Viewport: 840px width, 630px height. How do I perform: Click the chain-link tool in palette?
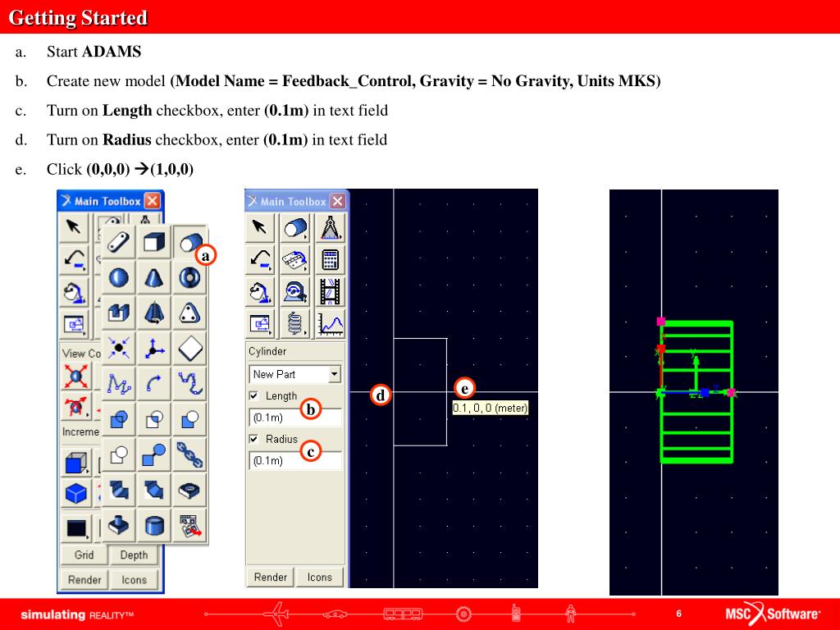click(189, 454)
